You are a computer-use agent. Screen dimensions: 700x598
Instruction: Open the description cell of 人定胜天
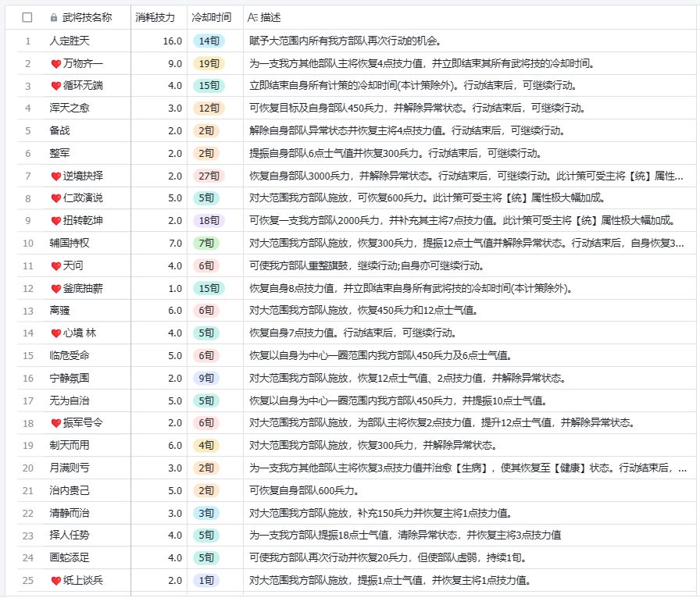pyautogui.click(x=470, y=41)
